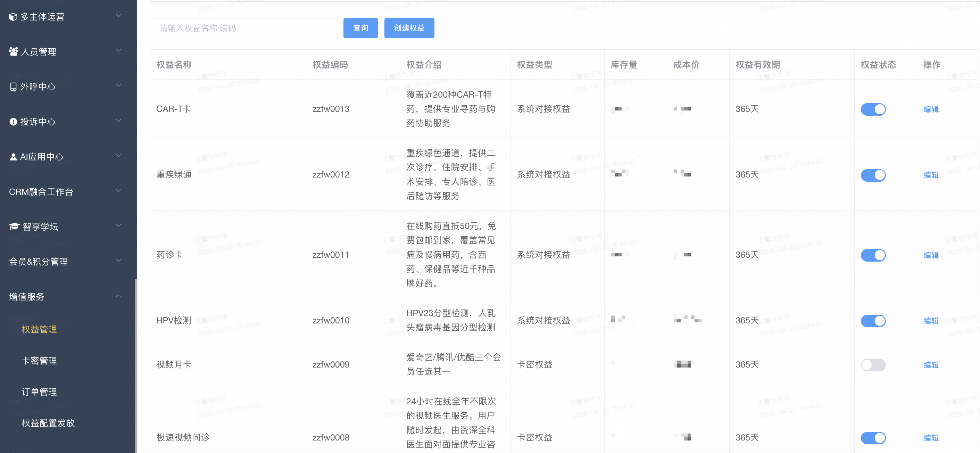
Task: Click 编辑 link for 重疾绿通 row
Action: pyautogui.click(x=931, y=175)
